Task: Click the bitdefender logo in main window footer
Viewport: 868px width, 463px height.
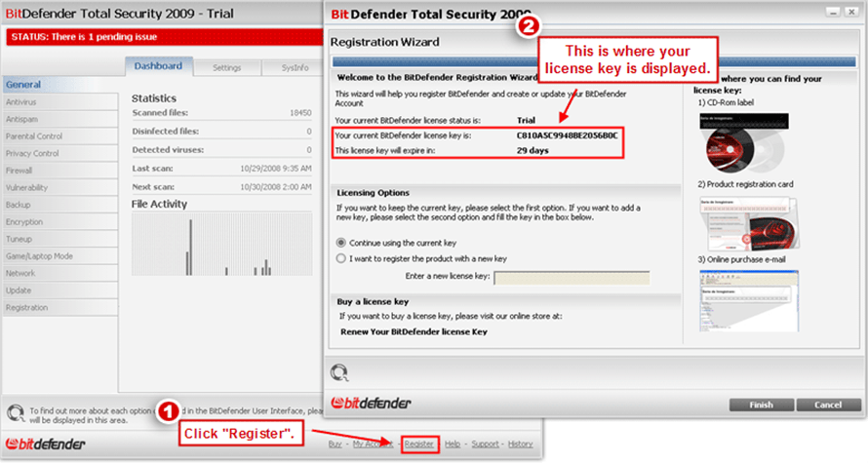Action: 46,444
